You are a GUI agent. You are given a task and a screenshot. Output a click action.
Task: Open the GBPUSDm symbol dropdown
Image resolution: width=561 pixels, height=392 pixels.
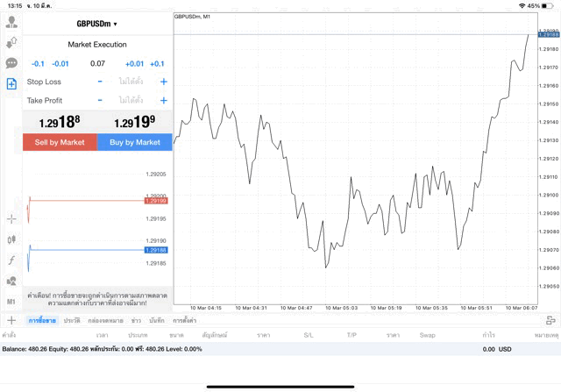point(97,24)
